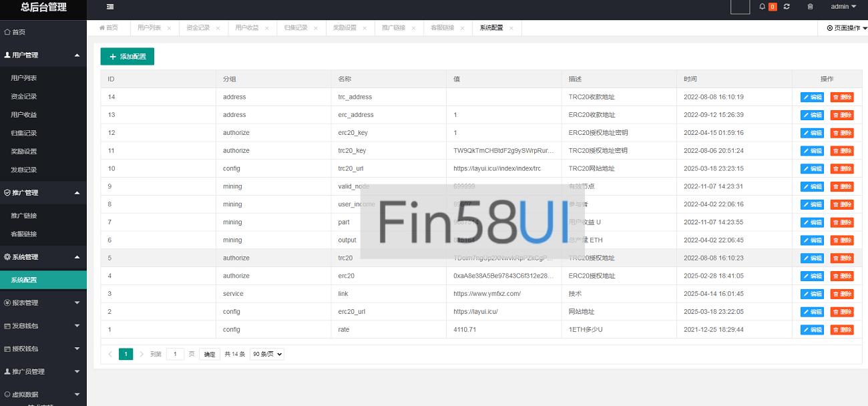
Task: Open notifications via the bell icon
Action: [763, 7]
